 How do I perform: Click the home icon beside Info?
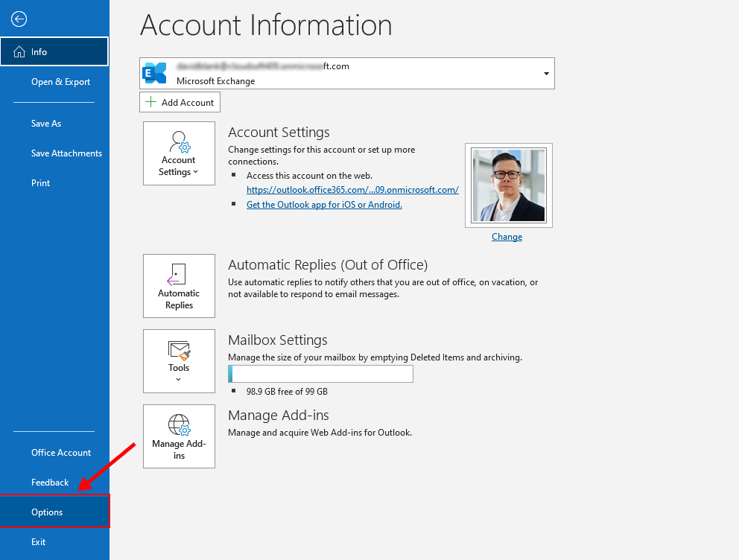(x=19, y=52)
